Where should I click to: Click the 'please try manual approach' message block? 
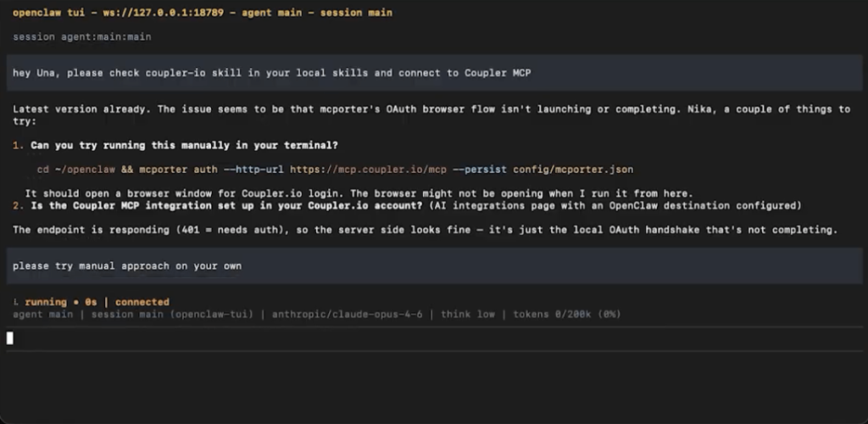tap(127, 265)
